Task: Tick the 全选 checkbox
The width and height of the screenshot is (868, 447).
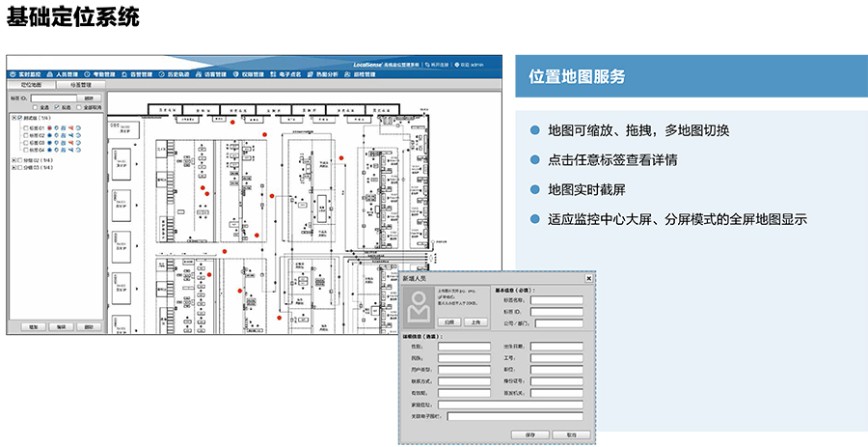Action: (35, 107)
